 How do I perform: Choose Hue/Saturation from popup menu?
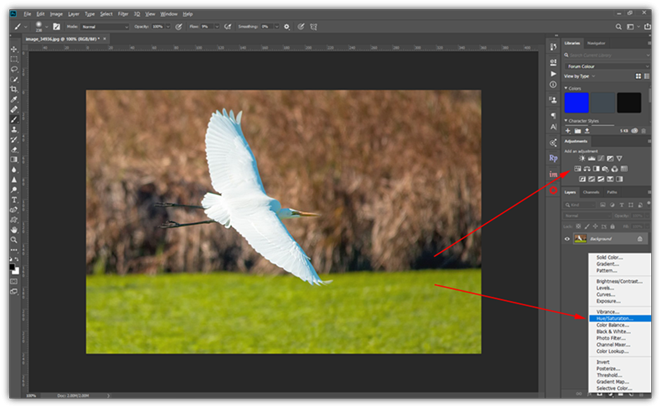pyautogui.click(x=620, y=319)
